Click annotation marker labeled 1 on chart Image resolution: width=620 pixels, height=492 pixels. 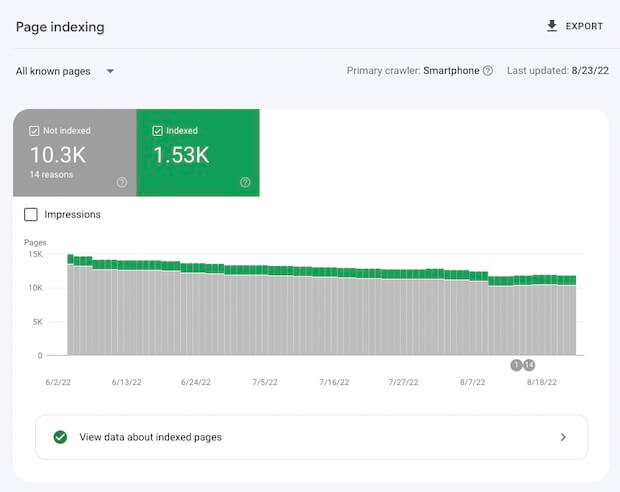tap(516, 365)
